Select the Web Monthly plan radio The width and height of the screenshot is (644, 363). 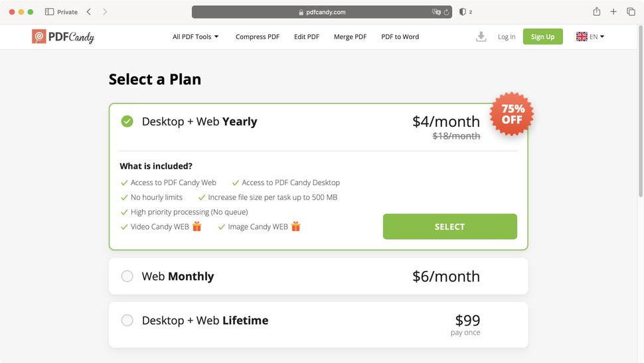(x=127, y=276)
